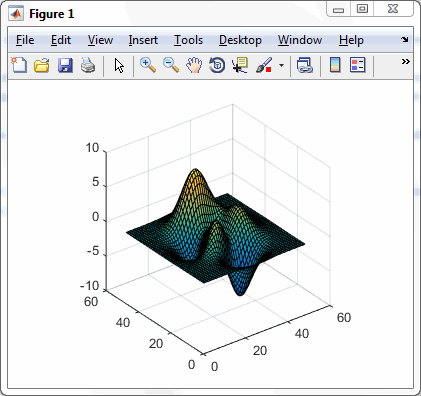Screen dimensions: 421x396
Task: Save the figure with the floppy disk icon
Action: coord(65,65)
